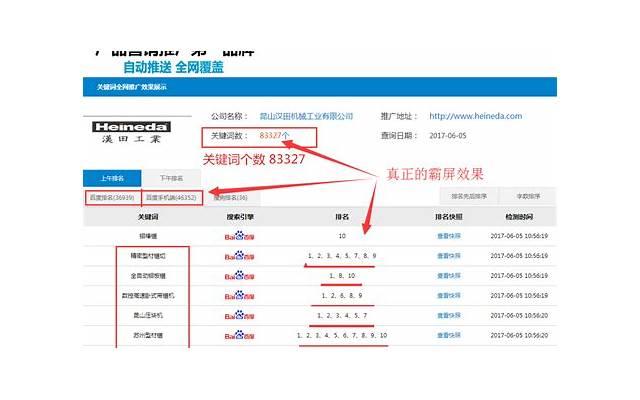Click the rank cell showing only 10

[342, 236]
